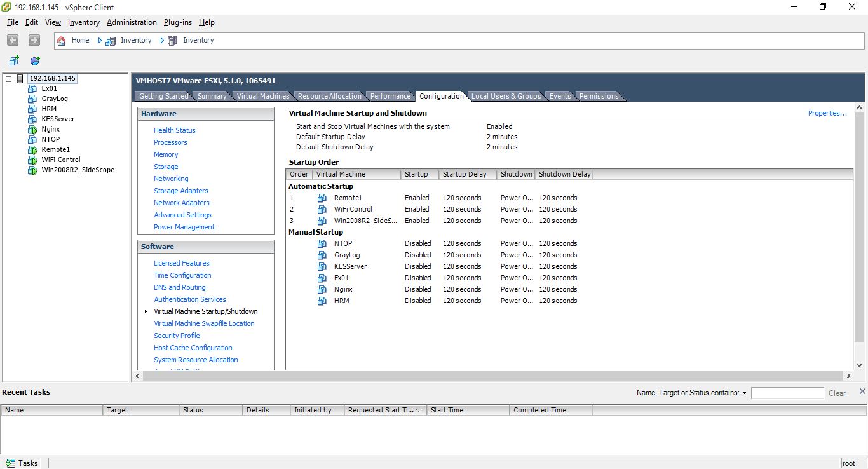Screen dimensions: 868x469
Task: Click the Virtual Machine column header
Action: point(356,174)
